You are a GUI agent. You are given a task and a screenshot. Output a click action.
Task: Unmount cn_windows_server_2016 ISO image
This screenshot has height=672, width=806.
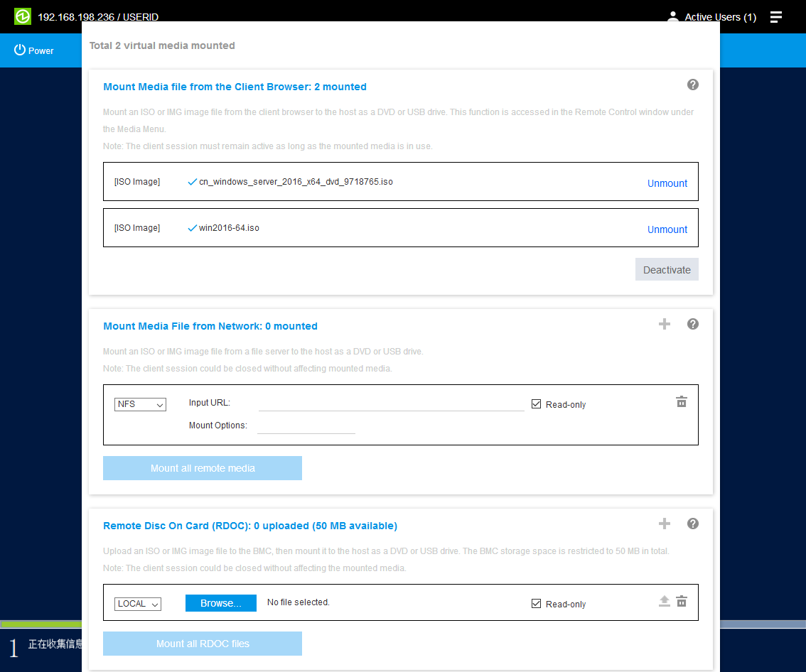(x=667, y=183)
